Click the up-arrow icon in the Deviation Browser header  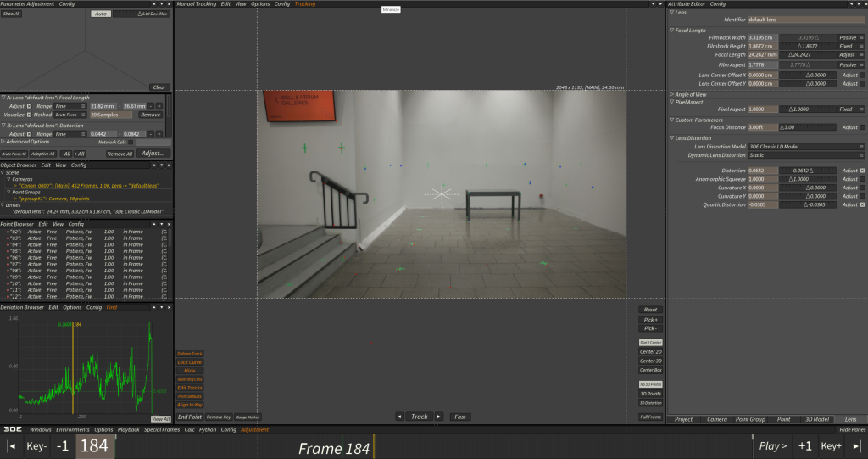coord(154,307)
